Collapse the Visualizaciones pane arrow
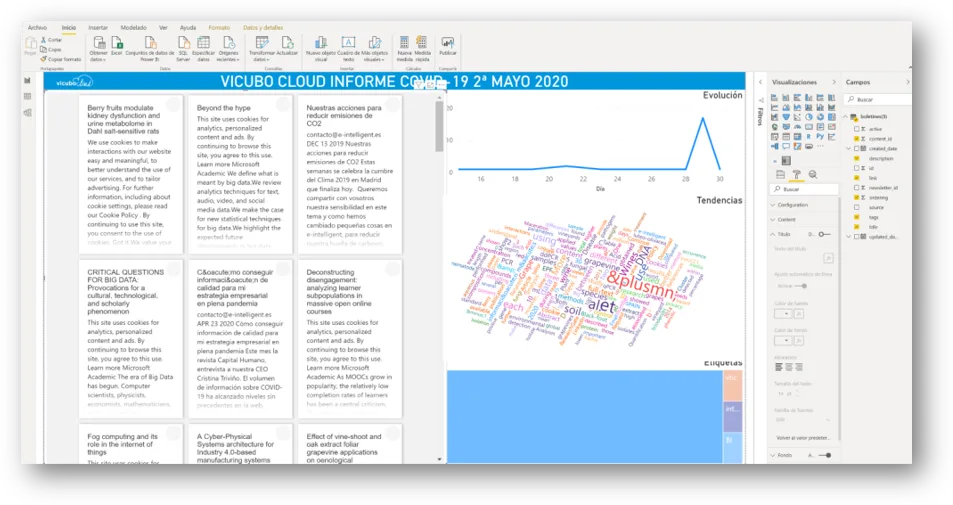The width and height of the screenshot is (953, 505). (834, 82)
